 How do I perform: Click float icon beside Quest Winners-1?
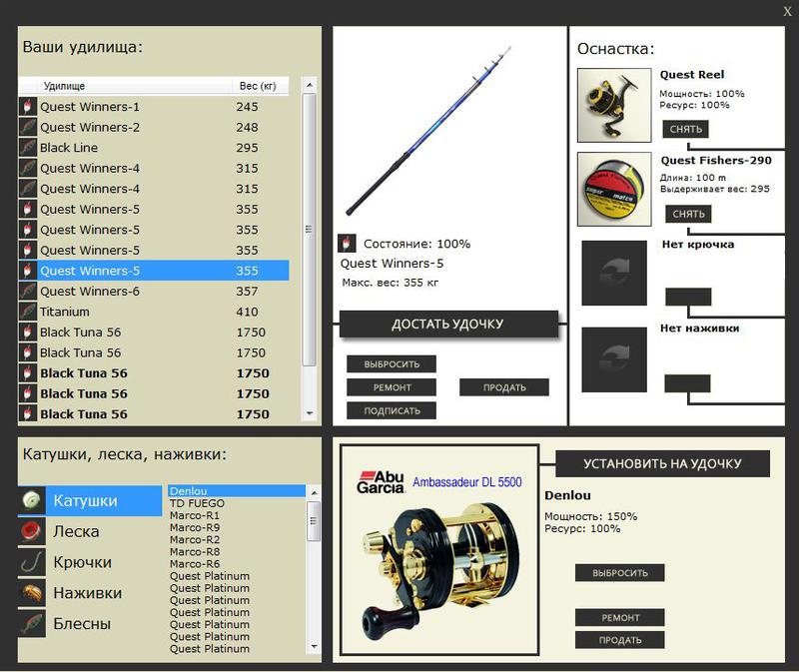click(28, 107)
